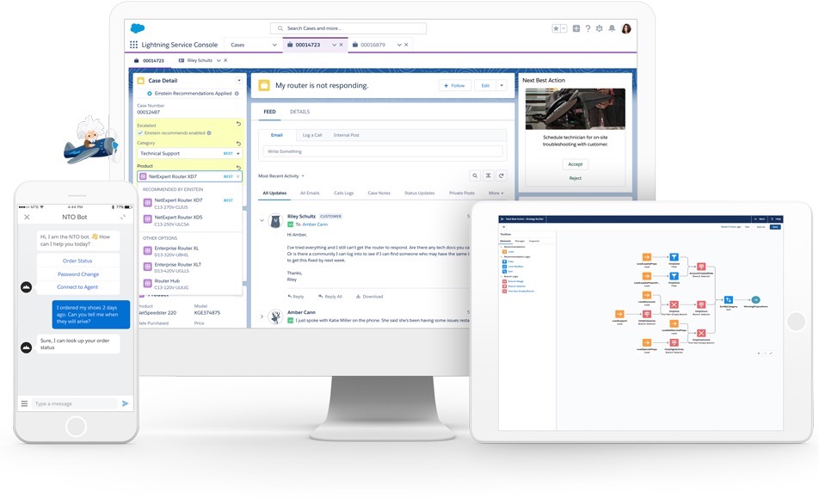
Task: Undo the Category recommendation
Action: [x=238, y=143]
